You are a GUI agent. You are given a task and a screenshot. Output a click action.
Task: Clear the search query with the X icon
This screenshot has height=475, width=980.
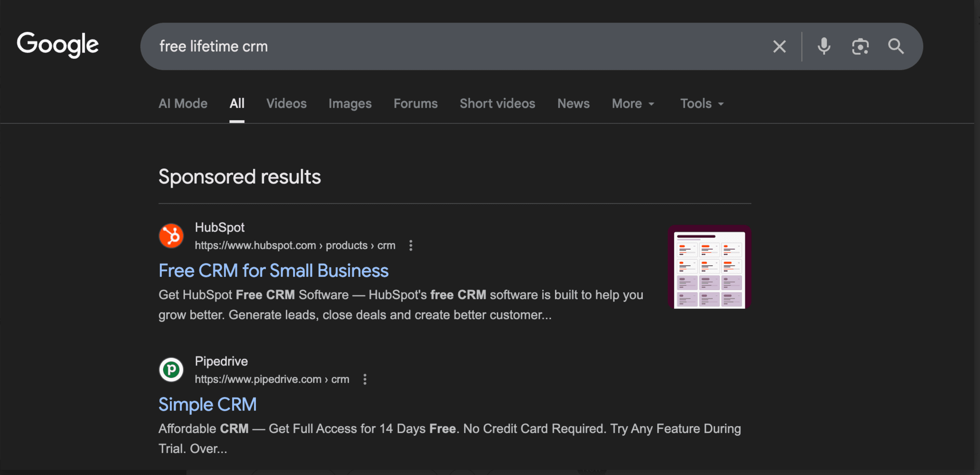tap(779, 46)
